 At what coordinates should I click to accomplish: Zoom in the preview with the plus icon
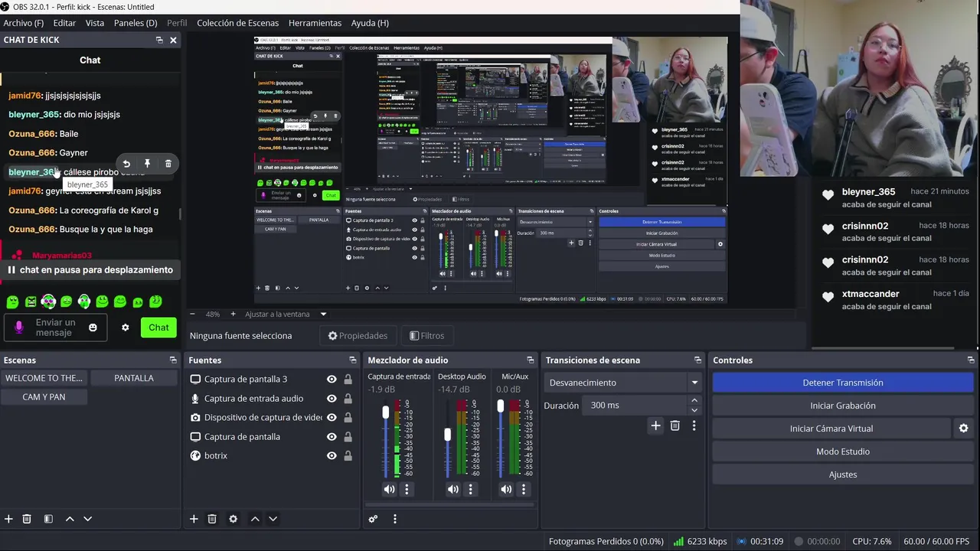(x=233, y=314)
